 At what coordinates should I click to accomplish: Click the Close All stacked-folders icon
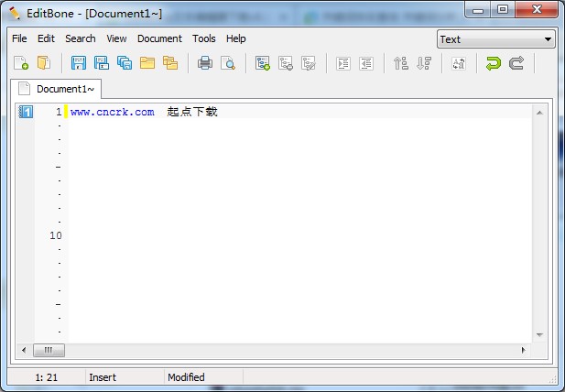coord(170,63)
